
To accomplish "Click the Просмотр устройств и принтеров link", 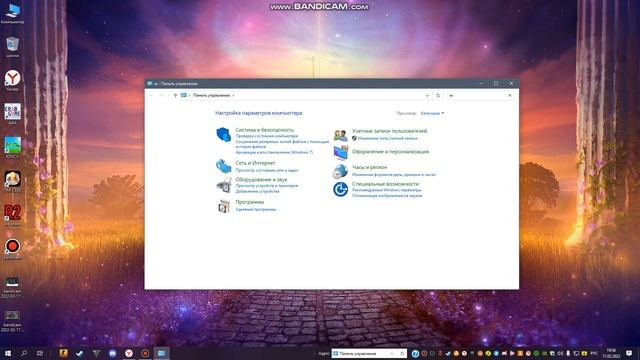I will click(267, 186).
